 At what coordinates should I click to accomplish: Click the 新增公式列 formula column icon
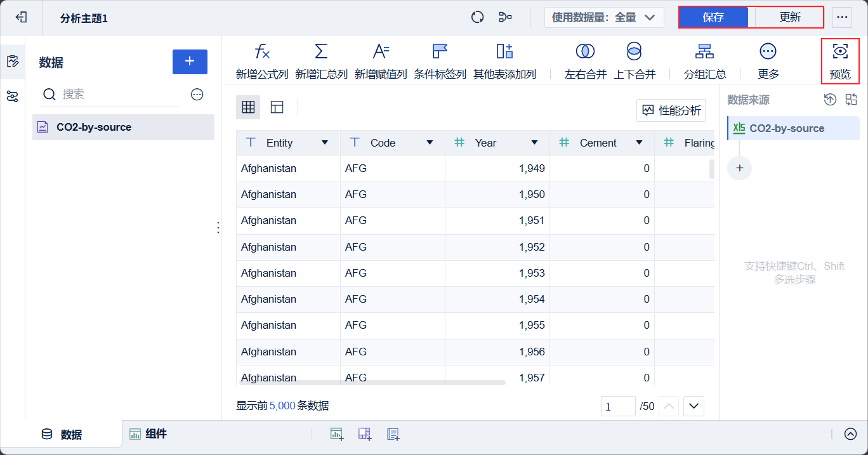261,52
